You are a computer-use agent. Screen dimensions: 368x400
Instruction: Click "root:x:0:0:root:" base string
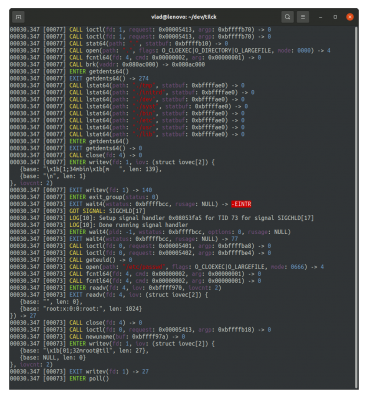(74, 309)
